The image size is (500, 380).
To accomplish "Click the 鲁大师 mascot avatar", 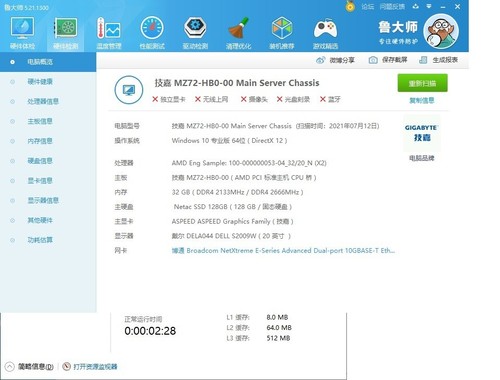I will [441, 31].
